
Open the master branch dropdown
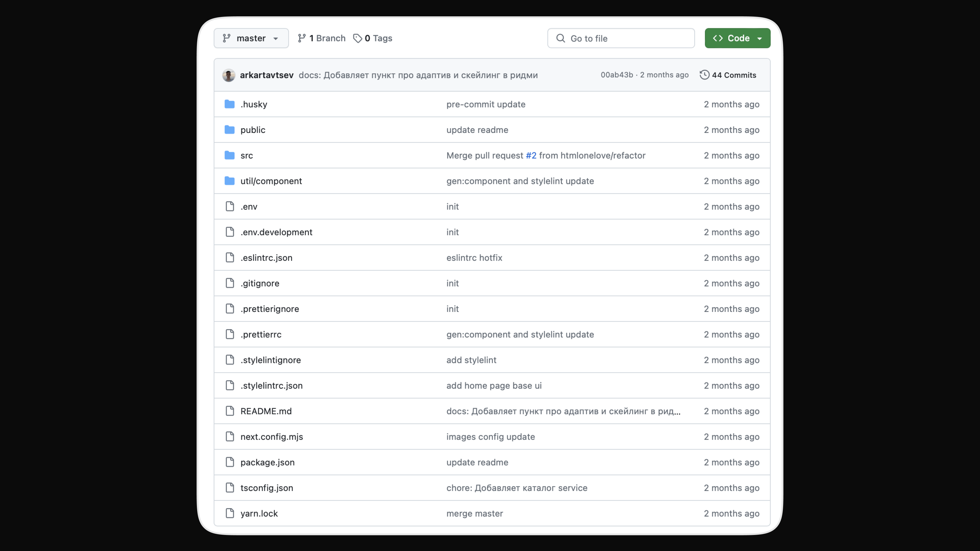251,38
